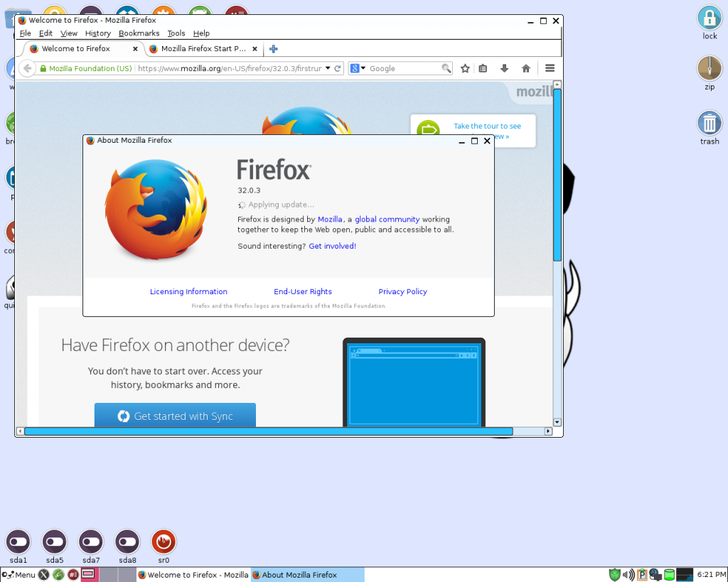Click the green browser icon on taskbar
This screenshot has height=582, width=728.
58,575
